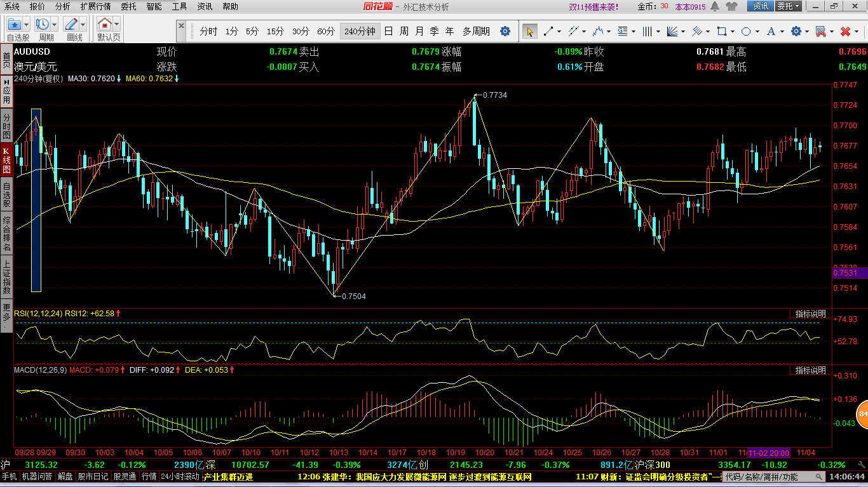The image size is (868, 487).
Task: Expand the text tool dropdown arrow
Action: pos(782,31)
